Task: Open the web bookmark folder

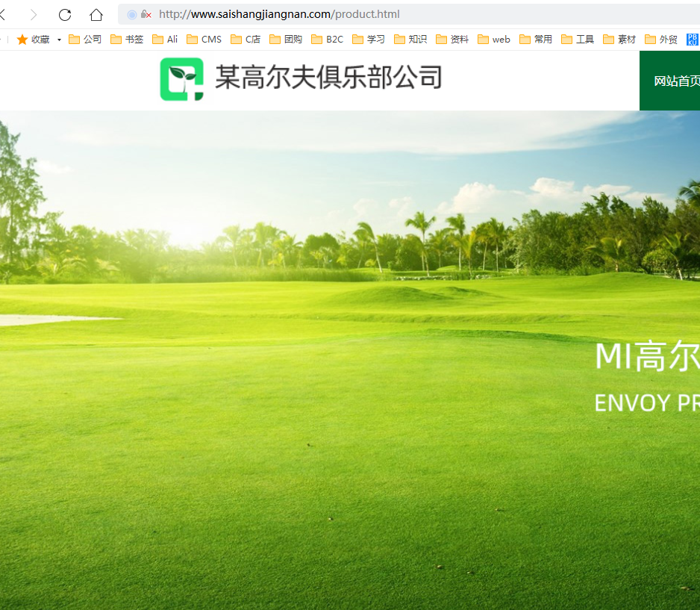Action: coord(494,40)
